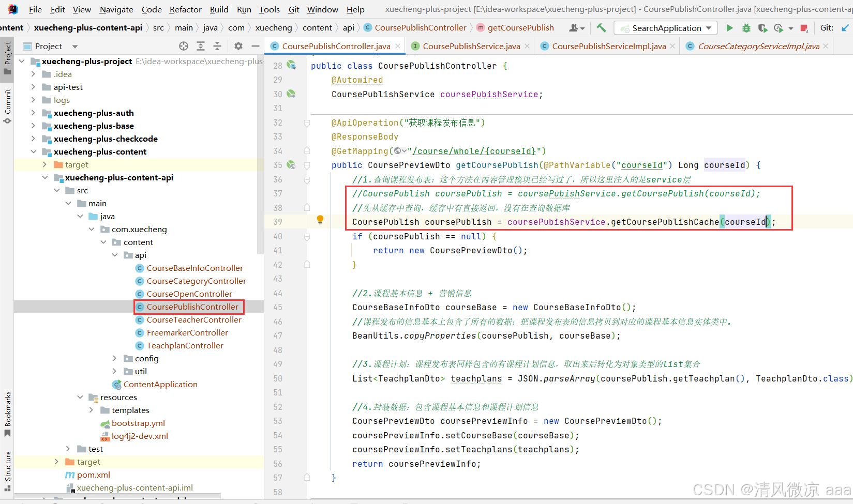853x504 pixels.
Task: Click gutter bean icon on line 30
Action: pyautogui.click(x=292, y=94)
